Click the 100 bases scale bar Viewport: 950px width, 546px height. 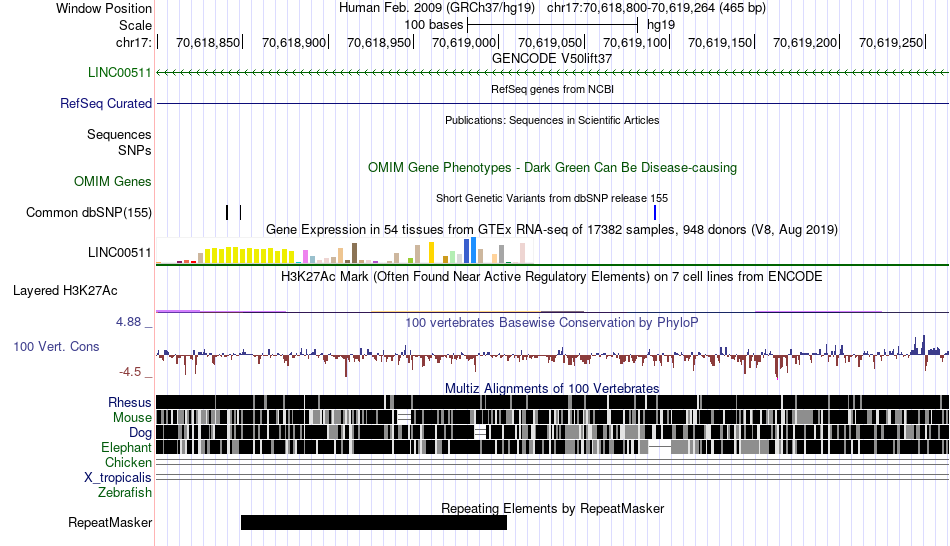[553, 25]
